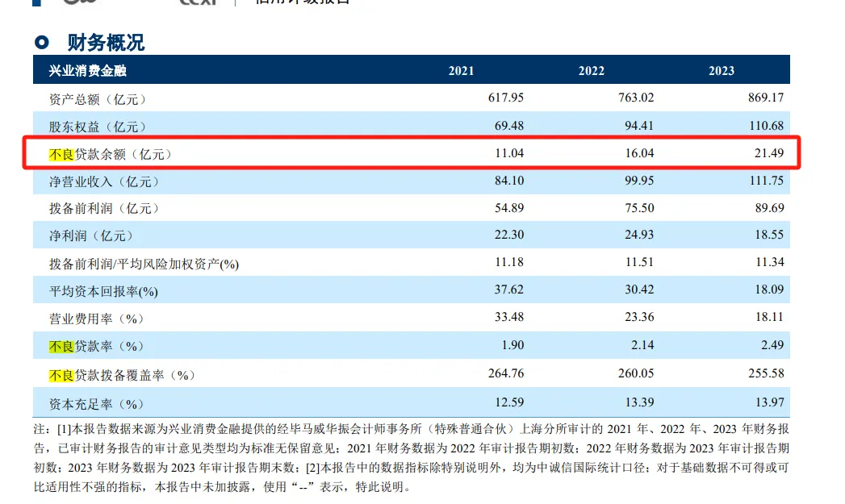Screen dimensions: 845x504
Task: Click the 69.48 shareholder equity value
Action: 509,126
